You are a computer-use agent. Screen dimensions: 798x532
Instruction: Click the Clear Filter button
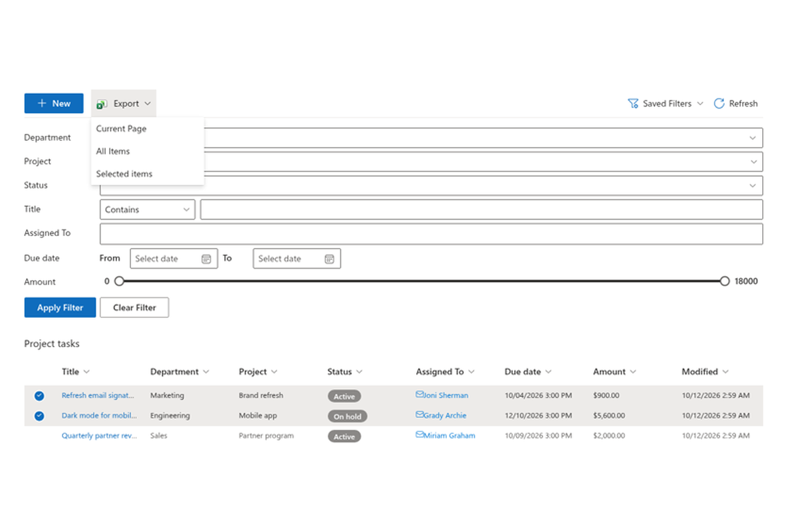click(x=134, y=308)
